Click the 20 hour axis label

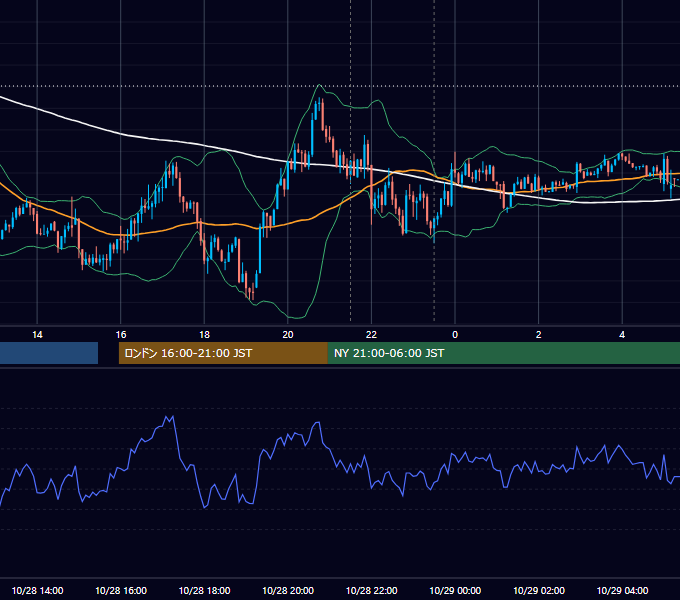click(288, 335)
